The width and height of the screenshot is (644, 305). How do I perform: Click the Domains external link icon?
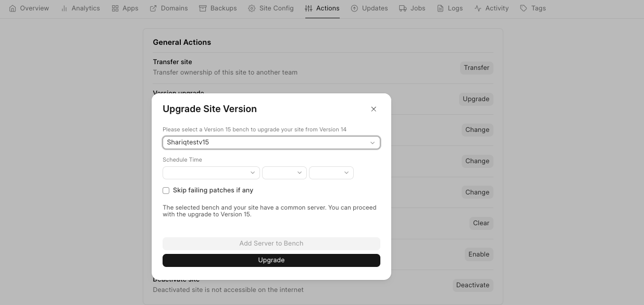153,8
